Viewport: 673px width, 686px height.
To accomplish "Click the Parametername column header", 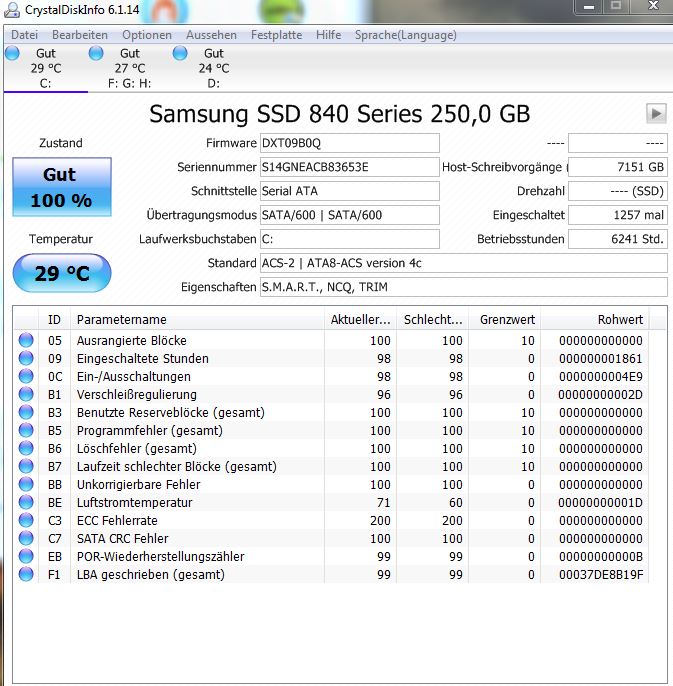I will (x=197, y=319).
